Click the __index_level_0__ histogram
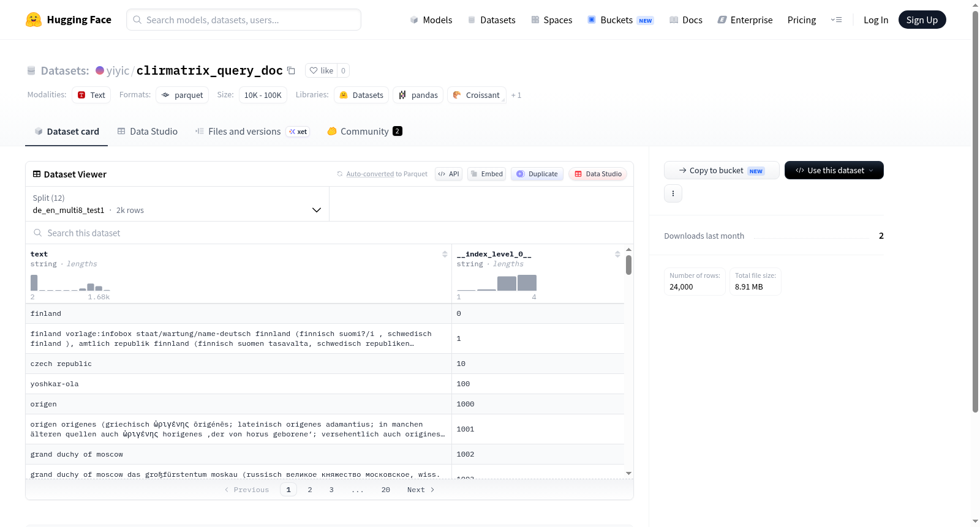This screenshot has width=980, height=527. click(x=497, y=283)
